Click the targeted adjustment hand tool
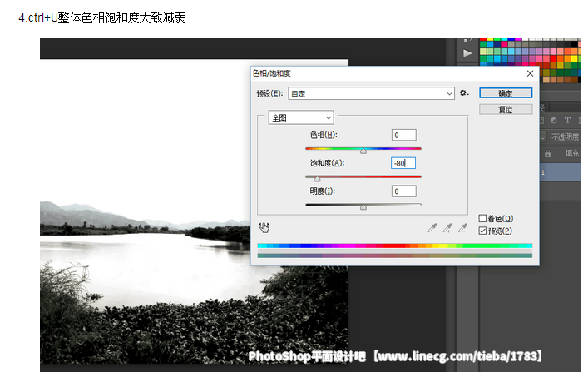The width and height of the screenshot is (588, 372). (x=264, y=227)
